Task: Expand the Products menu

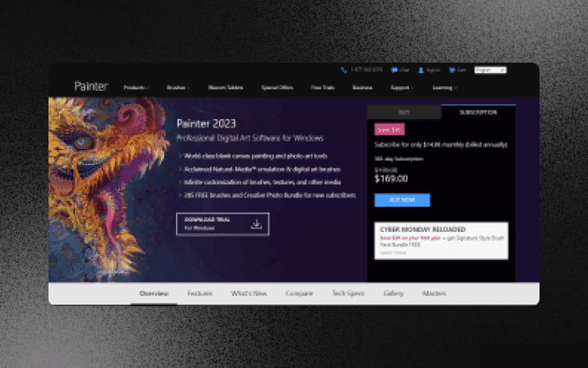Action: [x=136, y=88]
